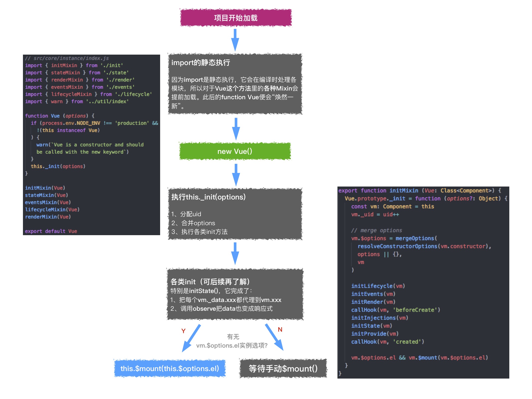
Task: Click 'vm.$options.el实例选项?' question text
Action: point(232,345)
